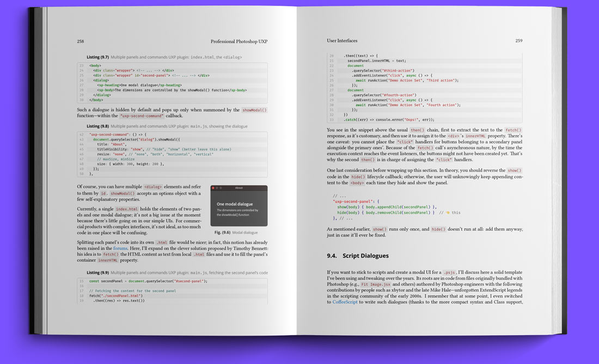Click code line ".querySelector("#third-action")"

pyautogui.click(x=383, y=71)
